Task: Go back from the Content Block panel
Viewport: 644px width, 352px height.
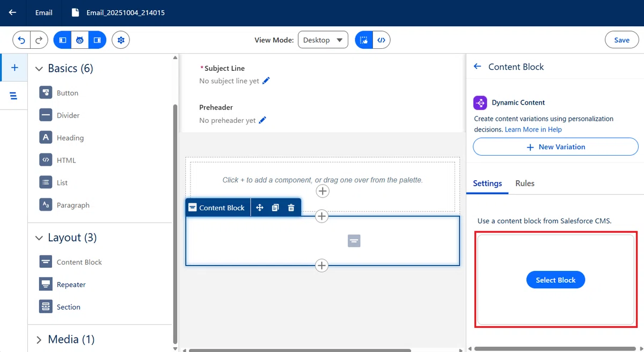Action: 477,67
